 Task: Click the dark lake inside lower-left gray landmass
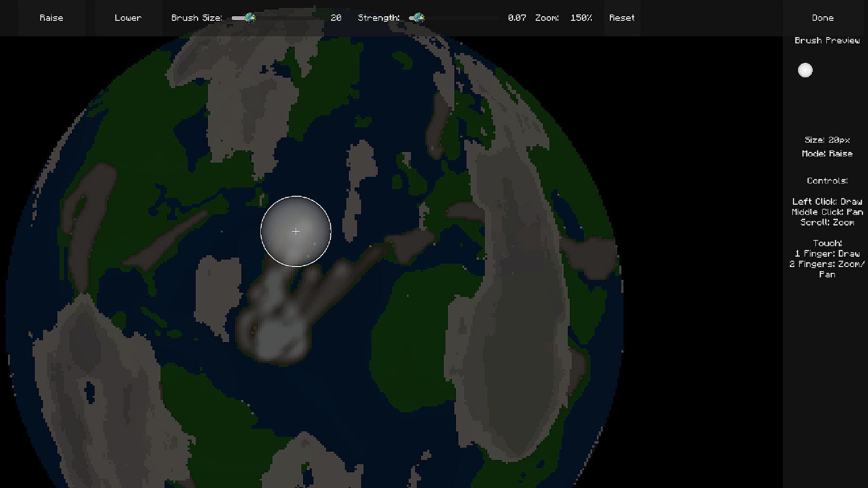(90, 391)
